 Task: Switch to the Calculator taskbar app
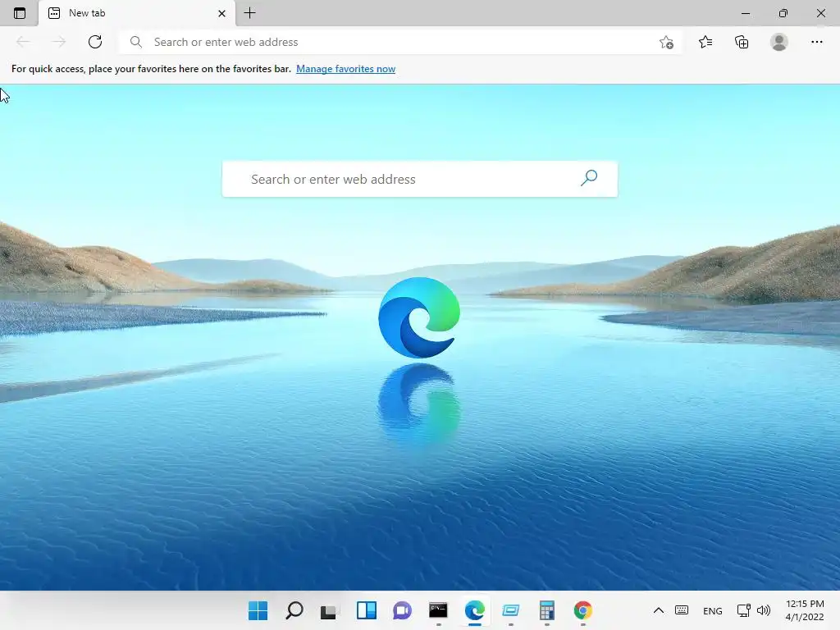point(546,610)
